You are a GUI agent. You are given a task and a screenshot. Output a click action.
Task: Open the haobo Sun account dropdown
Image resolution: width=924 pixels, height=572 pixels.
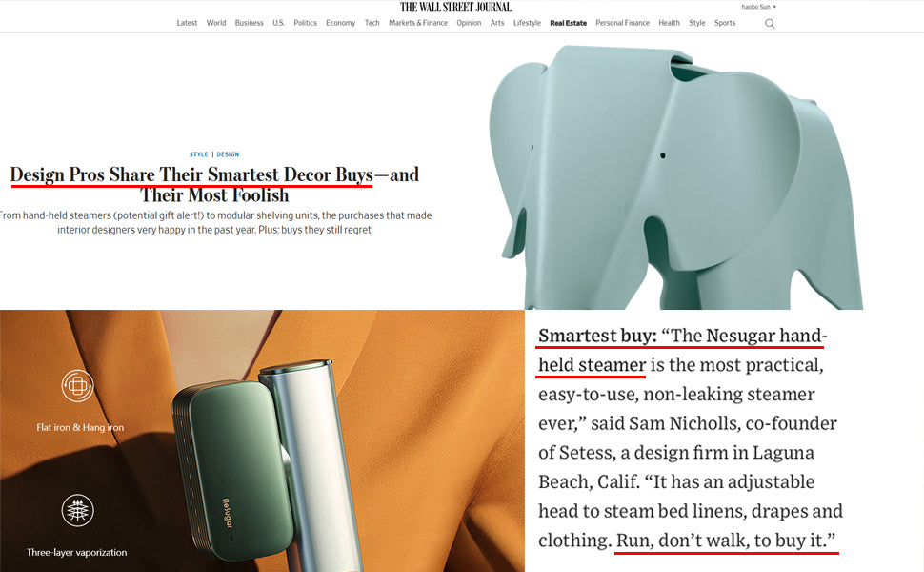(x=758, y=7)
